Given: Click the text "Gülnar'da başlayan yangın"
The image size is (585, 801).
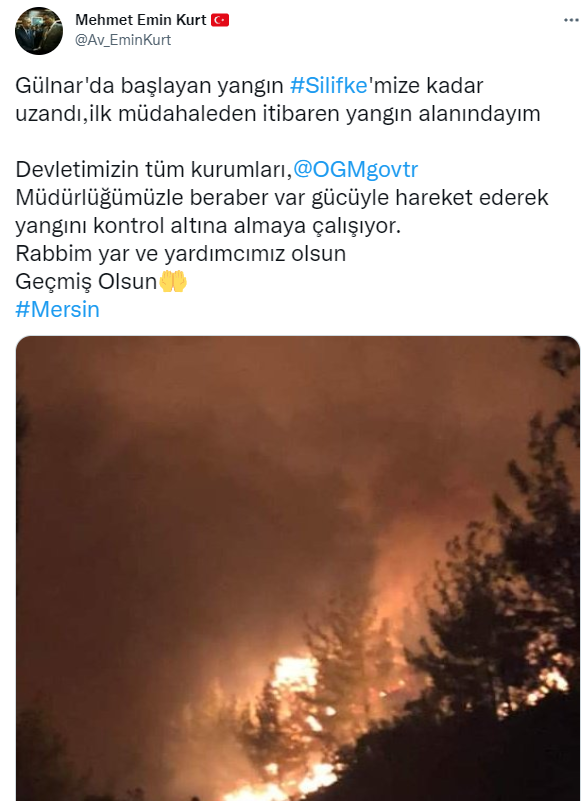Looking at the screenshot, I should click(149, 86).
